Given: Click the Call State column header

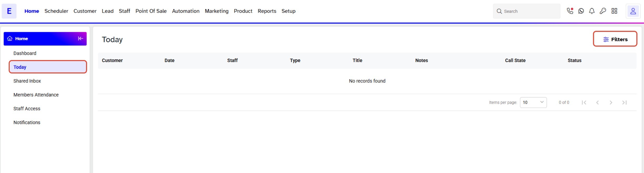Looking at the screenshot, I should coord(515,60).
